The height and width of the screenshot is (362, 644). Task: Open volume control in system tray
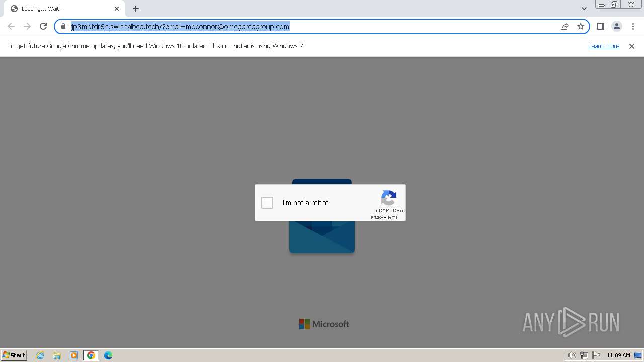(x=572, y=355)
